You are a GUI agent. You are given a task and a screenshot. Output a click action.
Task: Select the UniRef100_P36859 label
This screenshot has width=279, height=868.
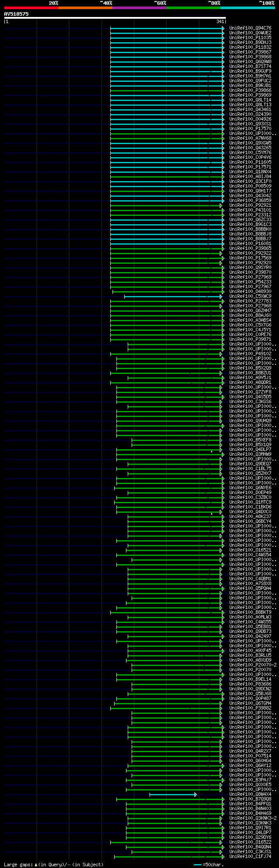[250, 201]
